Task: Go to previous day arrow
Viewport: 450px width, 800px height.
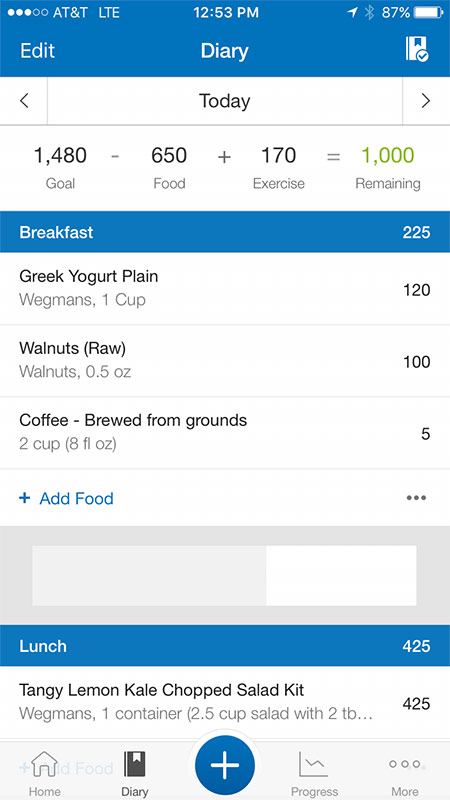Action: tap(24, 101)
